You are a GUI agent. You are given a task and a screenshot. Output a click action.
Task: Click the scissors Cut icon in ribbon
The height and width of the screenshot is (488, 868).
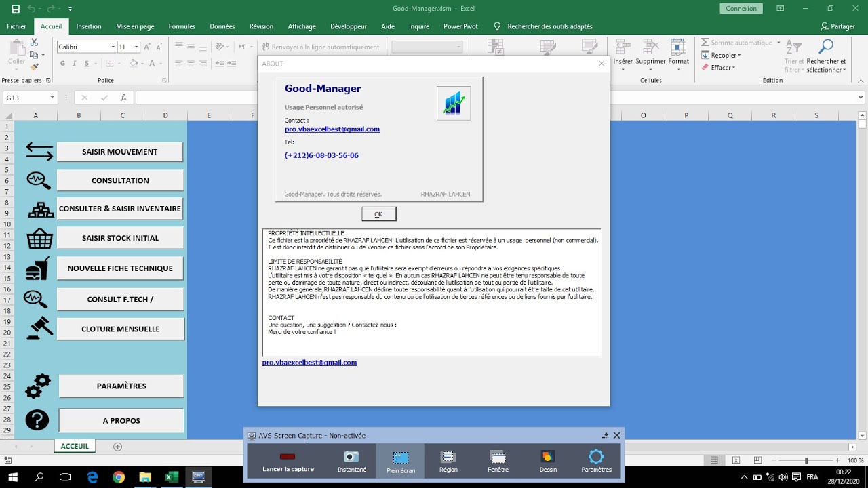[35, 43]
